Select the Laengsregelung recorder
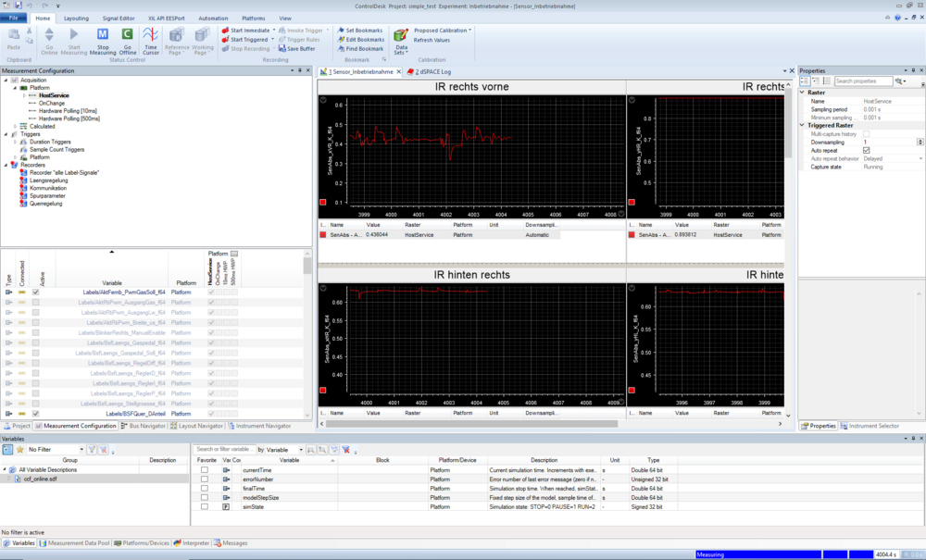926x560 pixels. 49,180
